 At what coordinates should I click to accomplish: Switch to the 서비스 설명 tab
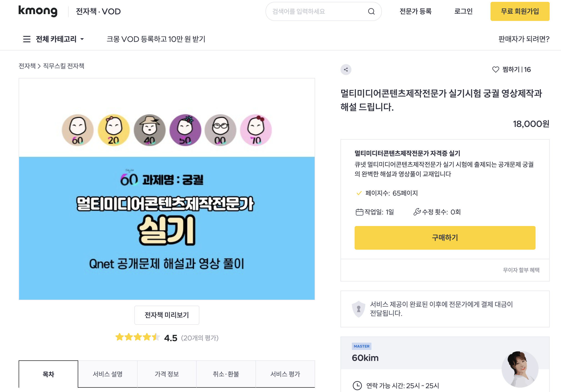108,374
